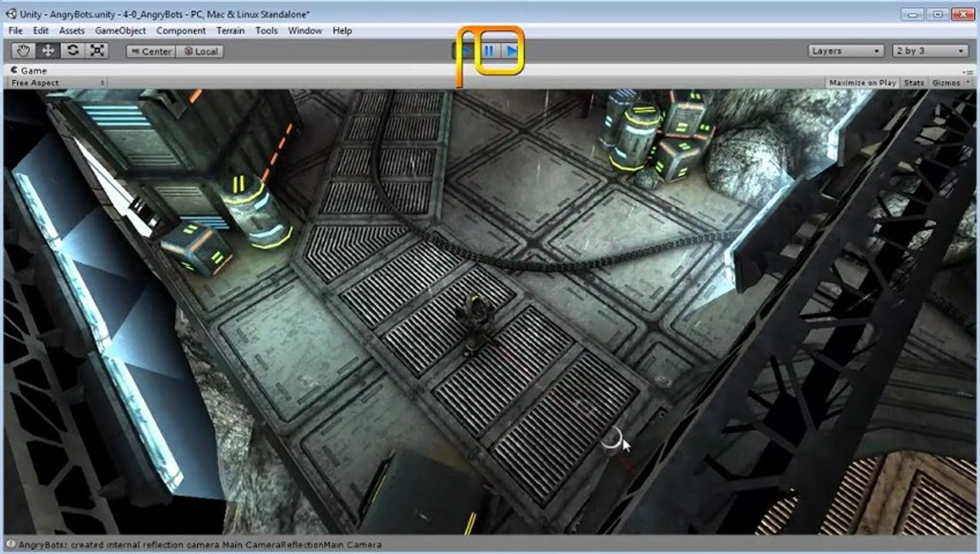Click the AngryBots status bar console message
980x554 pixels.
(200, 545)
